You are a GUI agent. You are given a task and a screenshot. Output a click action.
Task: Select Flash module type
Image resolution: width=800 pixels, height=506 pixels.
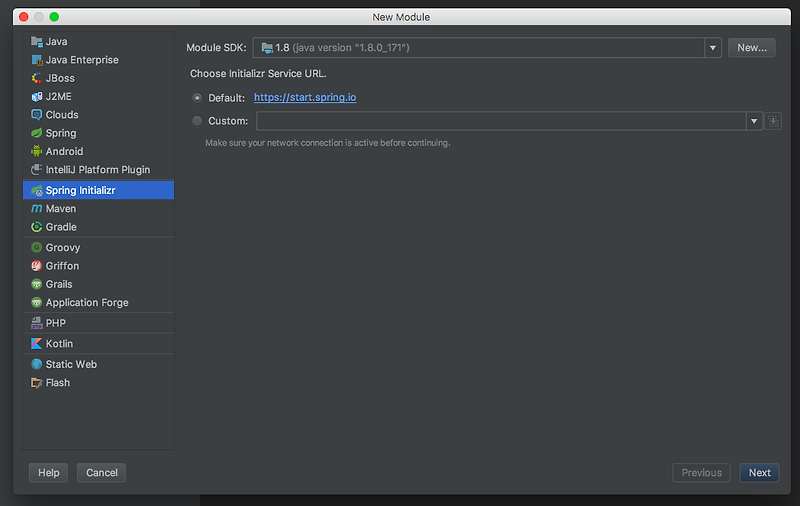click(98, 383)
